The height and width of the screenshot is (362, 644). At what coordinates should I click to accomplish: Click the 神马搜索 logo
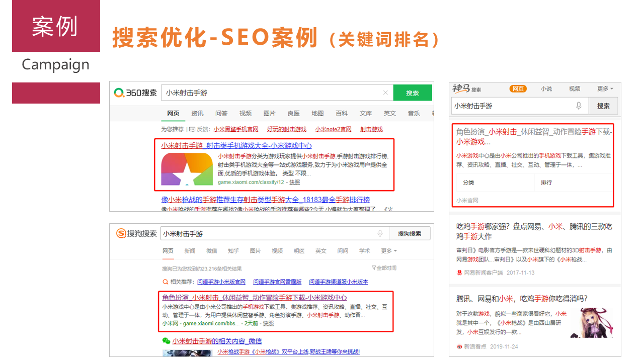coord(466,89)
